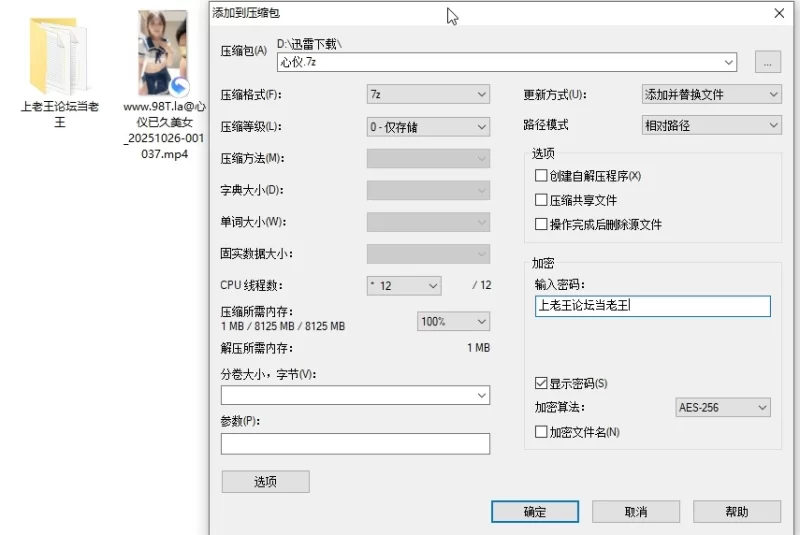Click the 添加到压缩包 title text
Screen dimensions: 800x535
pyautogui.click(x=246, y=13)
